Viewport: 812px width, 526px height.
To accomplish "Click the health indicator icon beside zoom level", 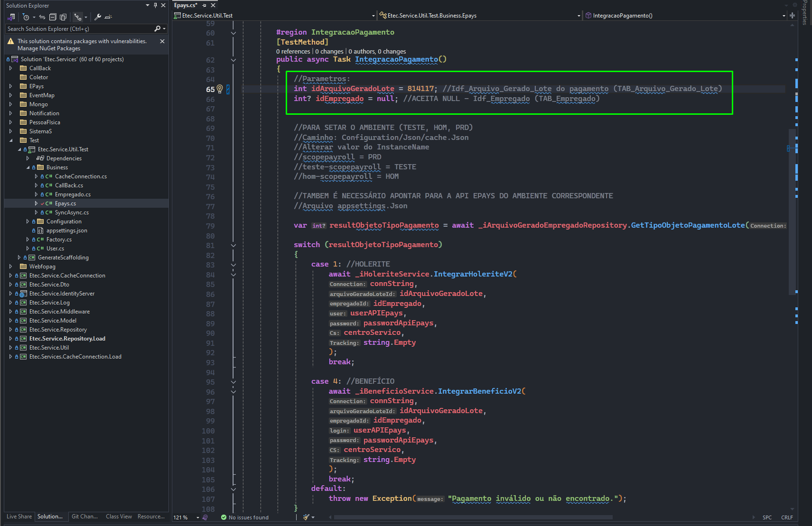I will coord(205,517).
